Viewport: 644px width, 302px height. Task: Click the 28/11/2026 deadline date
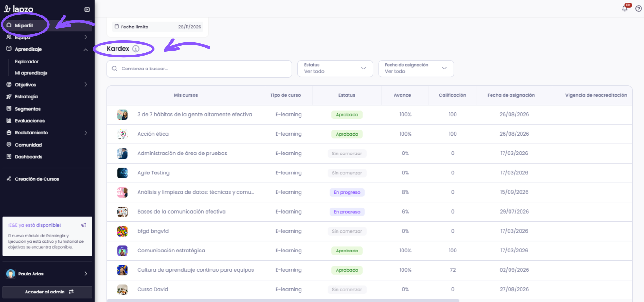(x=189, y=27)
